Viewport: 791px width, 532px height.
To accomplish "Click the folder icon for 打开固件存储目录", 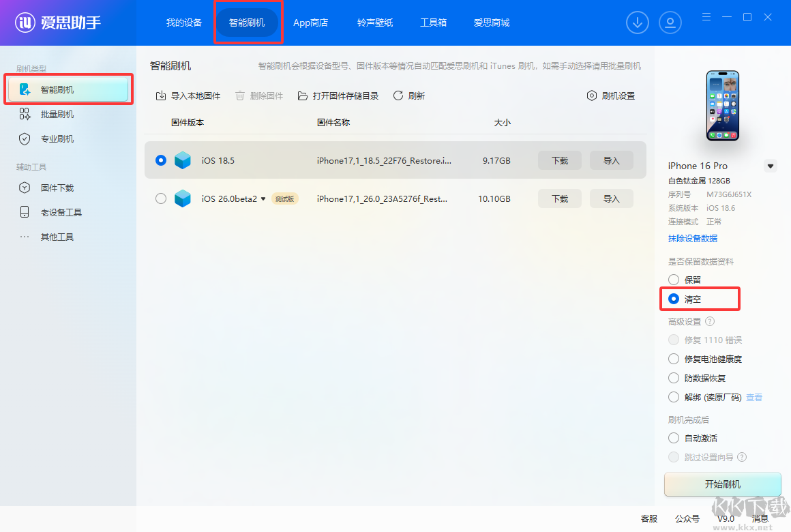I will [303, 95].
